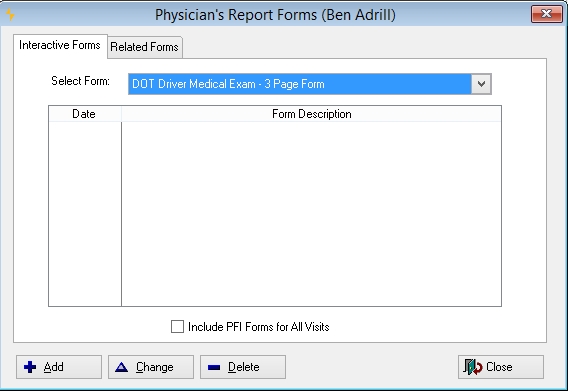Screen dimensions: 568x391
Task: Enable Include PFI Forms for All Visits checkbox
Action: [177, 326]
